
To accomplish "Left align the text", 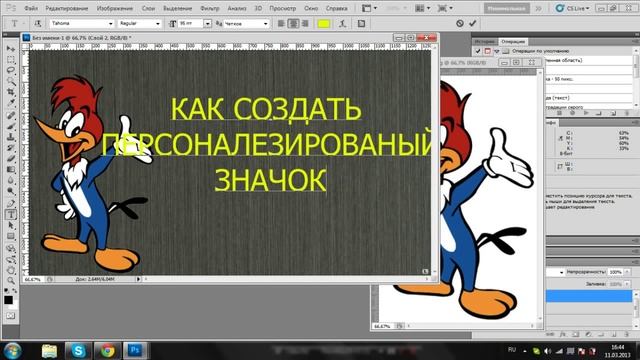I will point(281,24).
